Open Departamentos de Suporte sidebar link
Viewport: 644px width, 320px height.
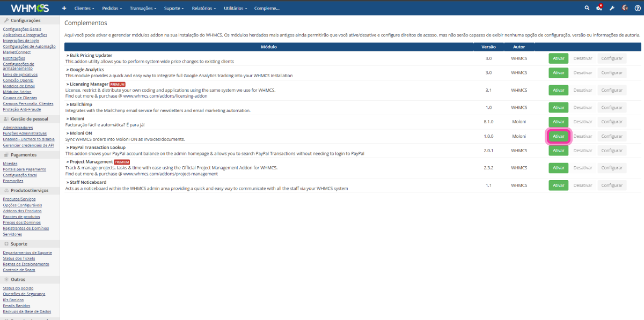pos(27,252)
